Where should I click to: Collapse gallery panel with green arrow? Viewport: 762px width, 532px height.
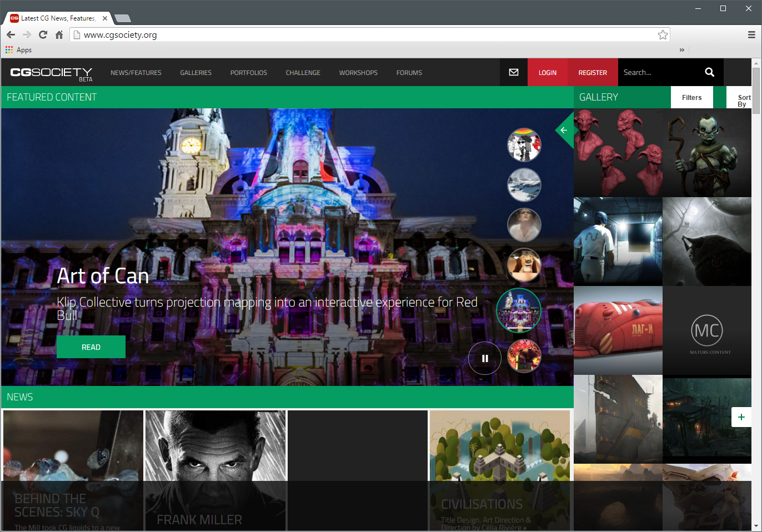point(564,131)
